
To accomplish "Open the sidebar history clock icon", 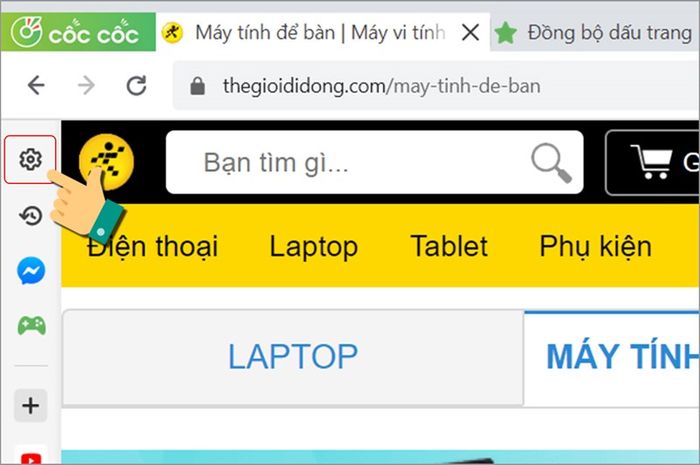I will pos(30,216).
